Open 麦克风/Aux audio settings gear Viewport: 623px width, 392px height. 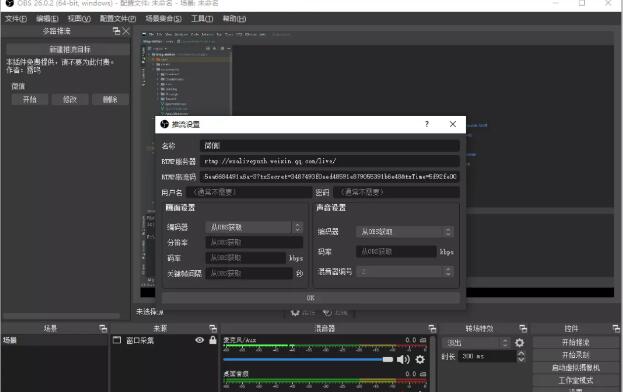[420, 359]
